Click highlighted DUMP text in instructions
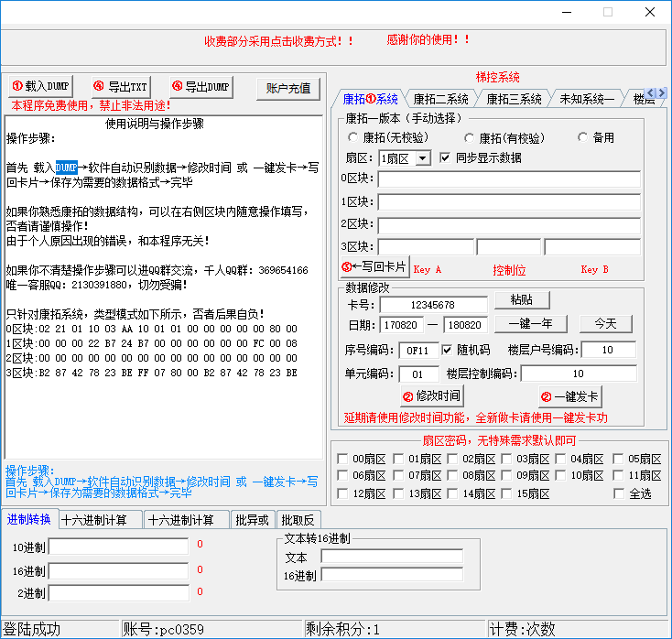Screen dimensions: 672x639 (x=67, y=168)
